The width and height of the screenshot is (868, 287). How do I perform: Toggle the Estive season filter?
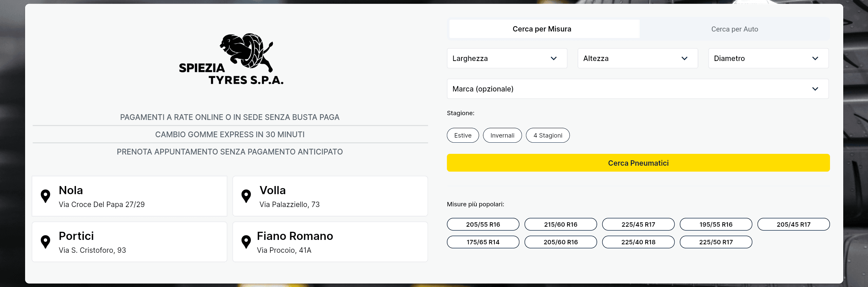(463, 136)
